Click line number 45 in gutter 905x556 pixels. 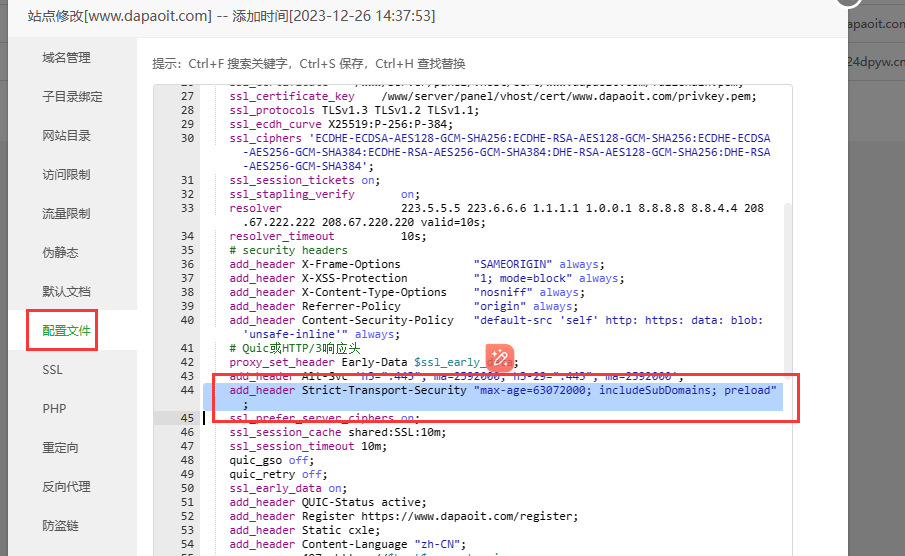pyautogui.click(x=187, y=418)
